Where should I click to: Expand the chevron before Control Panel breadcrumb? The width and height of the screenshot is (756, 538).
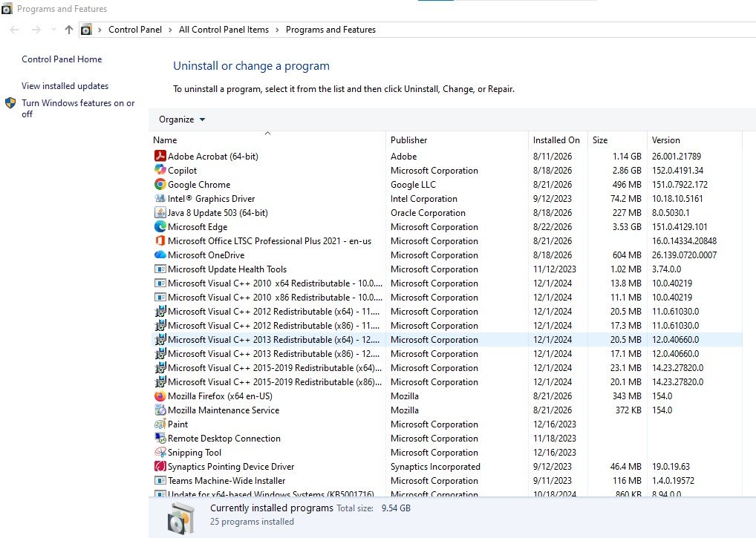click(x=100, y=30)
